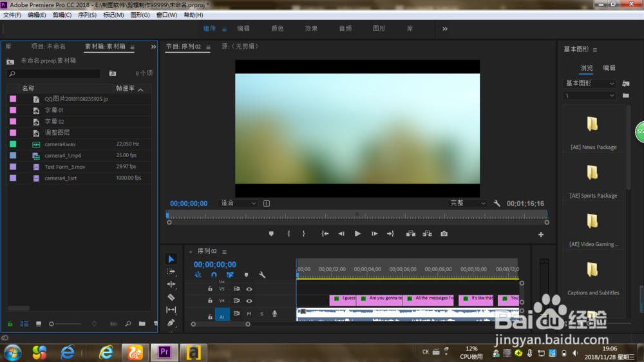Click the timeline display settings wrench
The image size is (644, 362).
click(262, 275)
